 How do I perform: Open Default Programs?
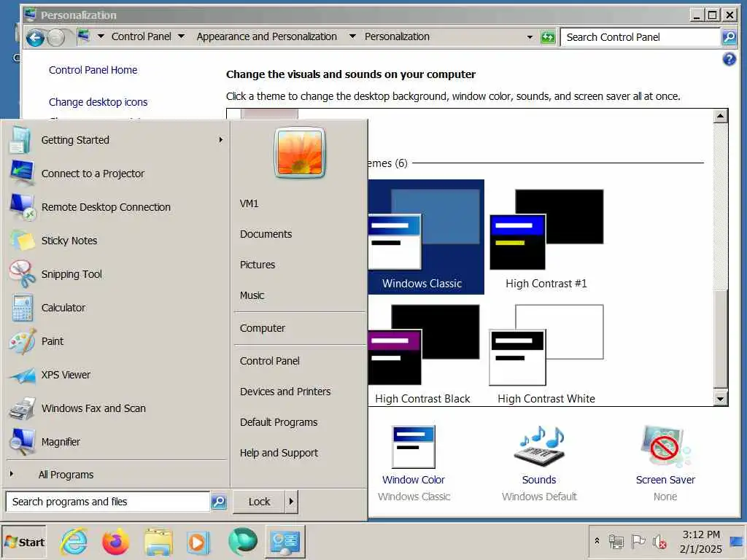[300, 422]
